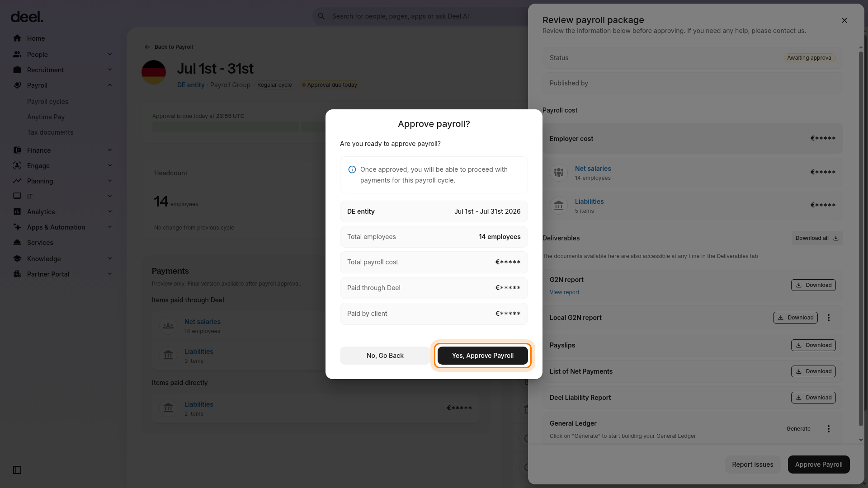Image resolution: width=868 pixels, height=488 pixels.
Task: Select the Knowledge graduation cap icon
Action: [x=17, y=259]
